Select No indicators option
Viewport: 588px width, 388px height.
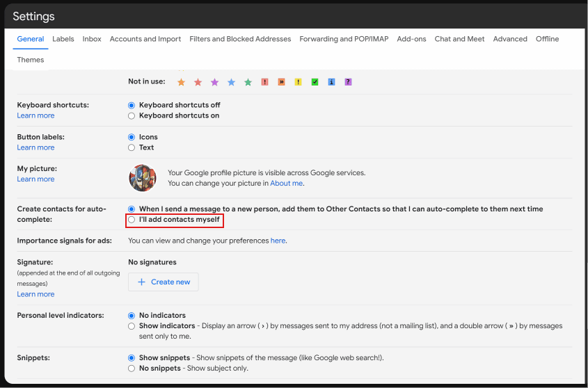[x=132, y=316]
